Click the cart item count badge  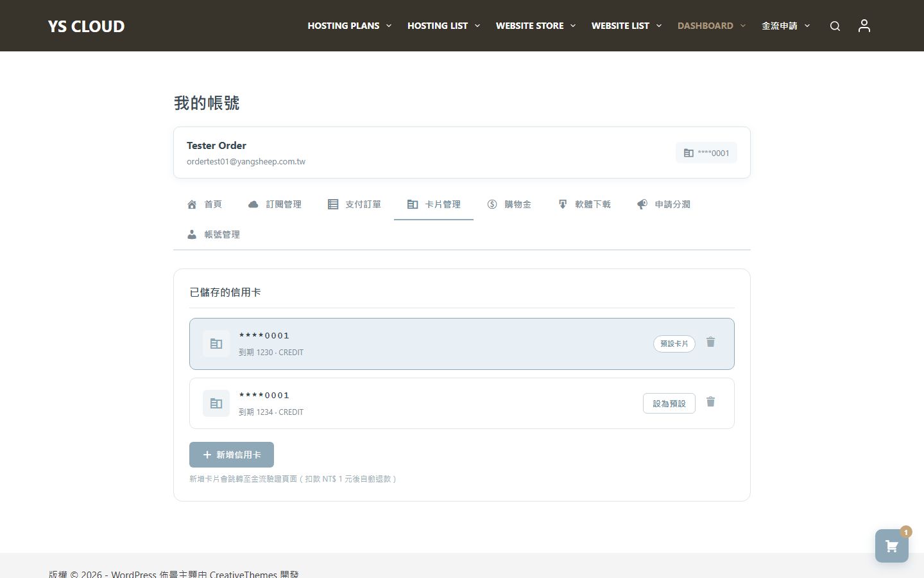[906, 532]
